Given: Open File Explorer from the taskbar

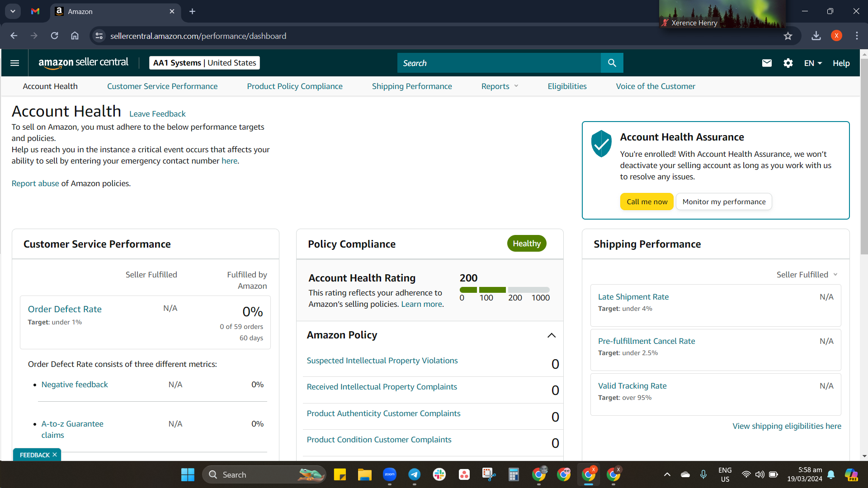Looking at the screenshot, I should click(365, 474).
